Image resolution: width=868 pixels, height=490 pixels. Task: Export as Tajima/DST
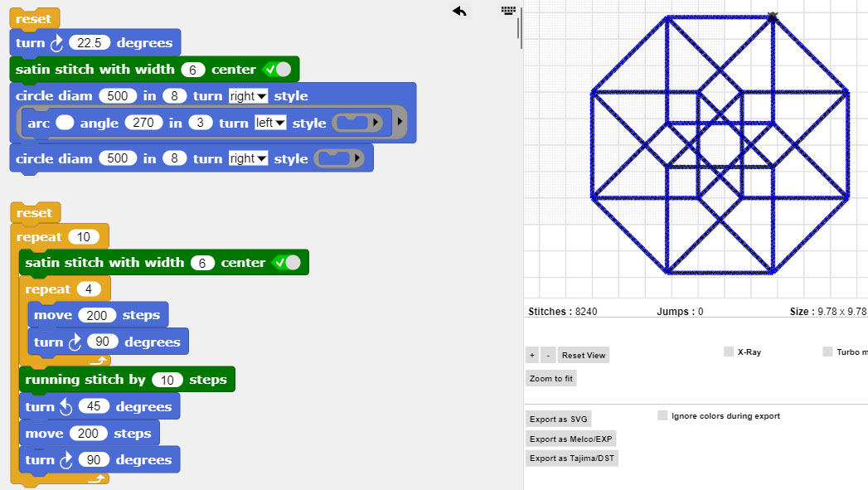pyautogui.click(x=571, y=458)
